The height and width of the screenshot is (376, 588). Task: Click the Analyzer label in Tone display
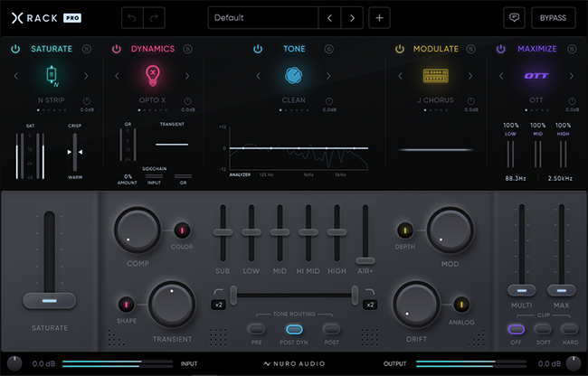[240, 174]
